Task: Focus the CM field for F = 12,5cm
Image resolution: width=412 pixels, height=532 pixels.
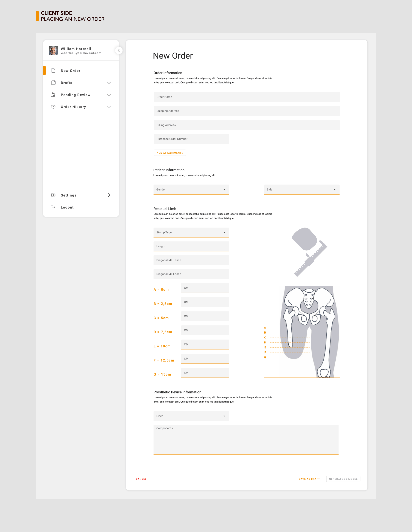Action: point(205,359)
